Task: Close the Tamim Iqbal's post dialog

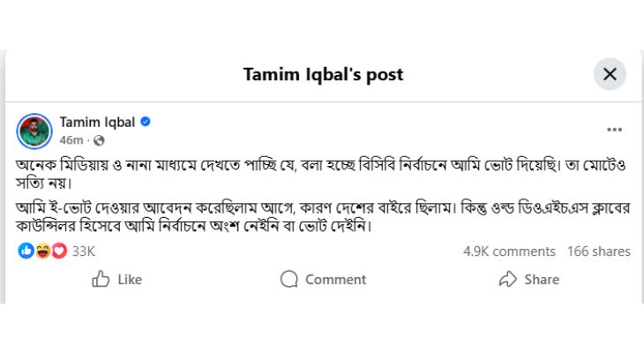Action: (x=610, y=74)
